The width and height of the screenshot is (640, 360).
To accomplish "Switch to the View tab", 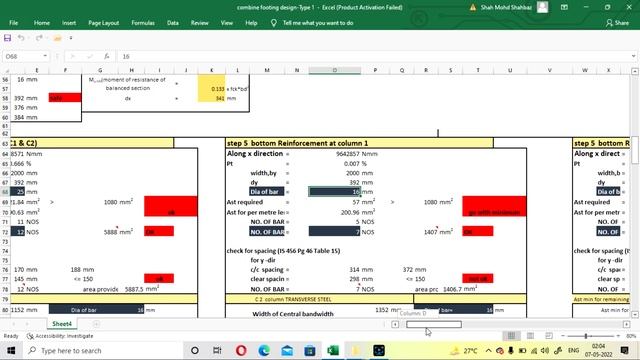I will coord(227,23).
